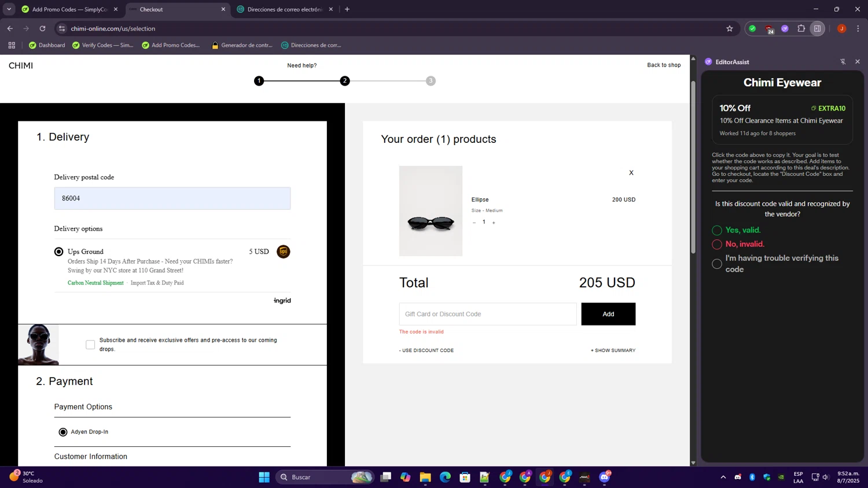868x488 pixels.
Task: Reload the checkout page
Action: click(x=42, y=28)
